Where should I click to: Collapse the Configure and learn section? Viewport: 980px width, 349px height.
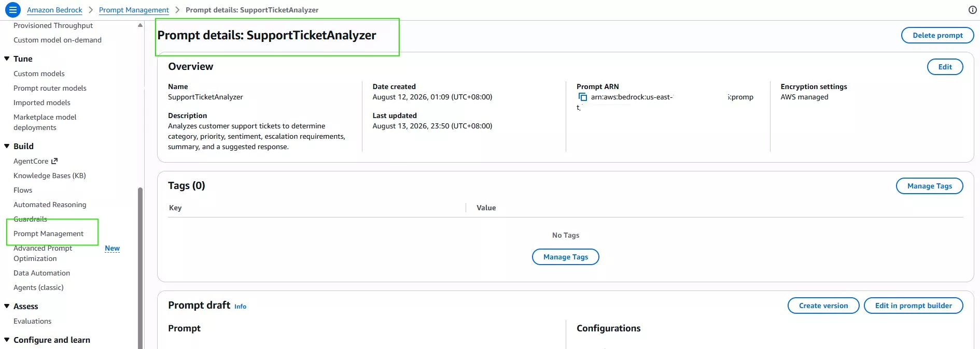point(7,340)
